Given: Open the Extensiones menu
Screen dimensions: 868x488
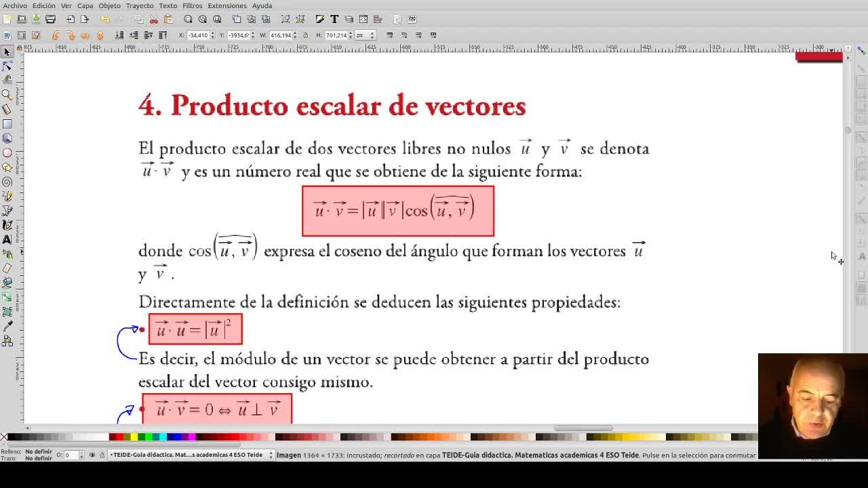Looking at the screenshot, I should pyautogui.click(x=227, y=5).
